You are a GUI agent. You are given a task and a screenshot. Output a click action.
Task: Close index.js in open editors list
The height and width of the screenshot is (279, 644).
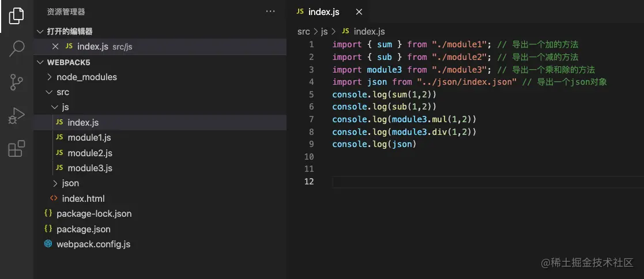[55, 47]
